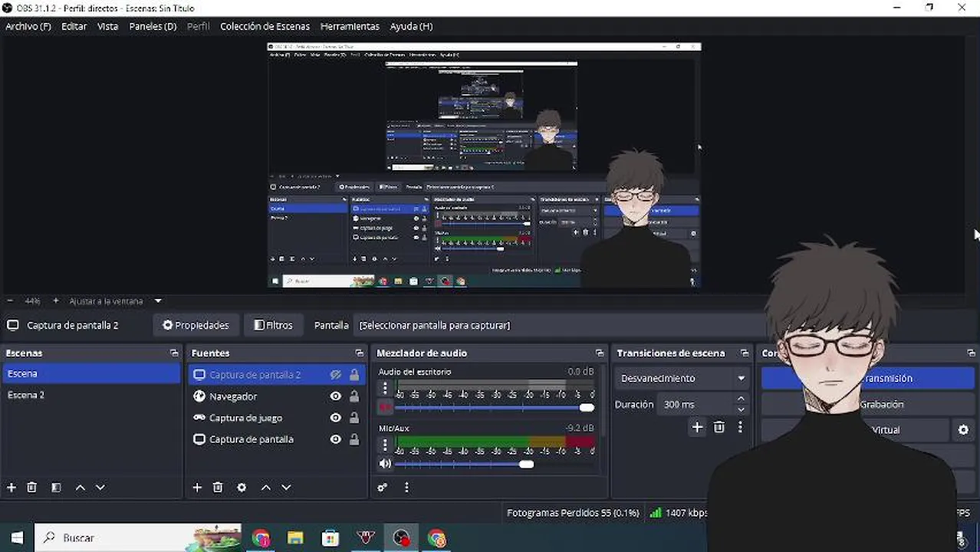Viewport: 980px width, 552px height.
Task: Click virtual camera button
Action: 856,430
